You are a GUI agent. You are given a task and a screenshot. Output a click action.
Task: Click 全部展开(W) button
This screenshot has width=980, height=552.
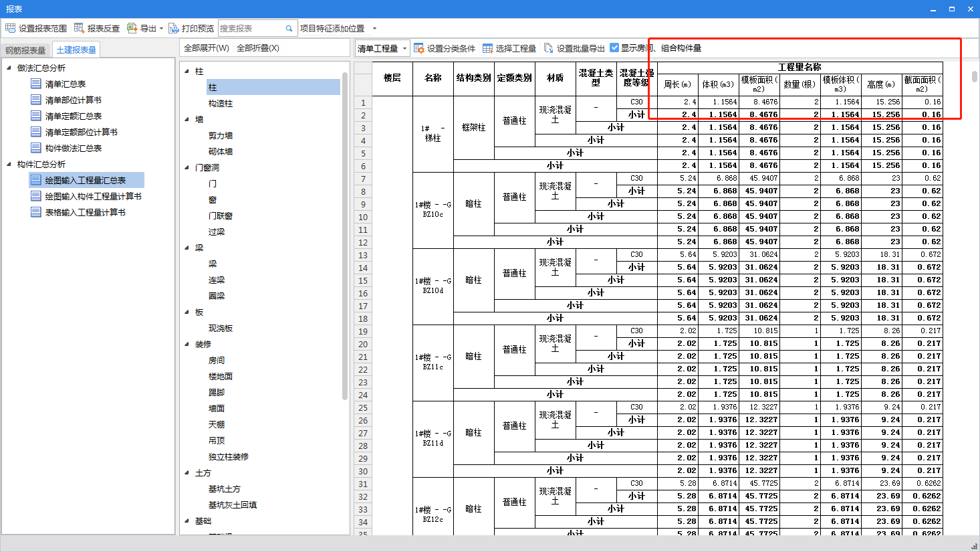[207, 48]
